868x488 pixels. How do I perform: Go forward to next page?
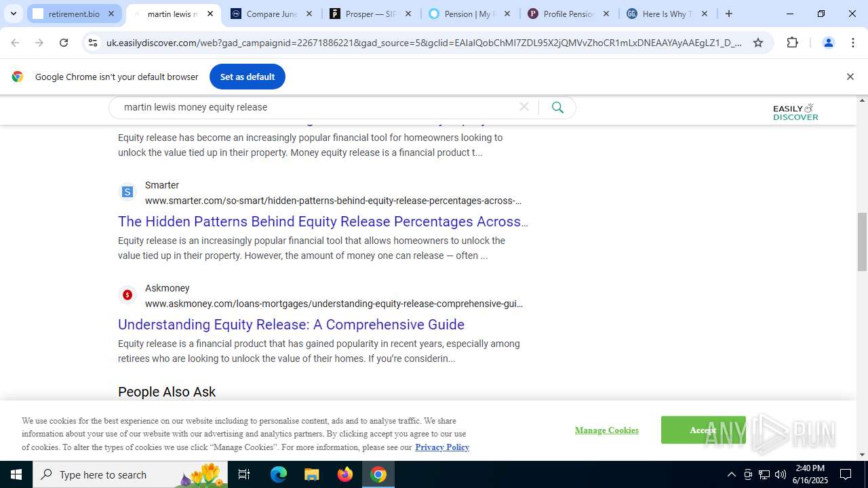39,43
